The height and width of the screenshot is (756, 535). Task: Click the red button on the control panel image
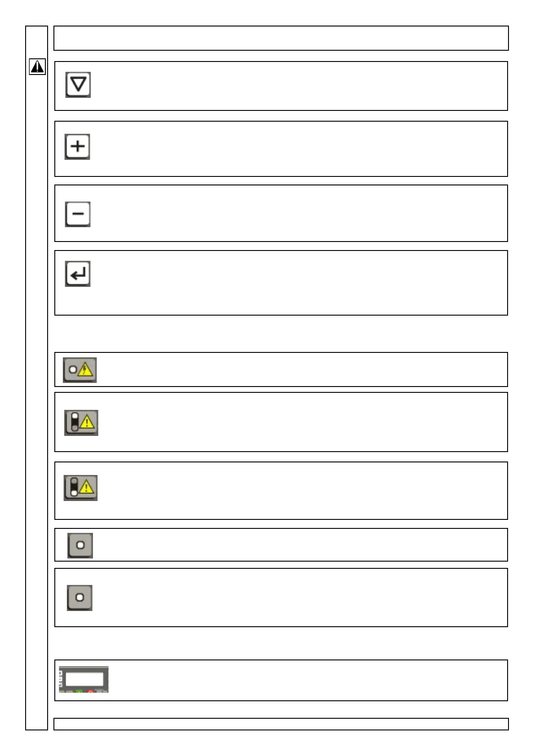[90, 691]
